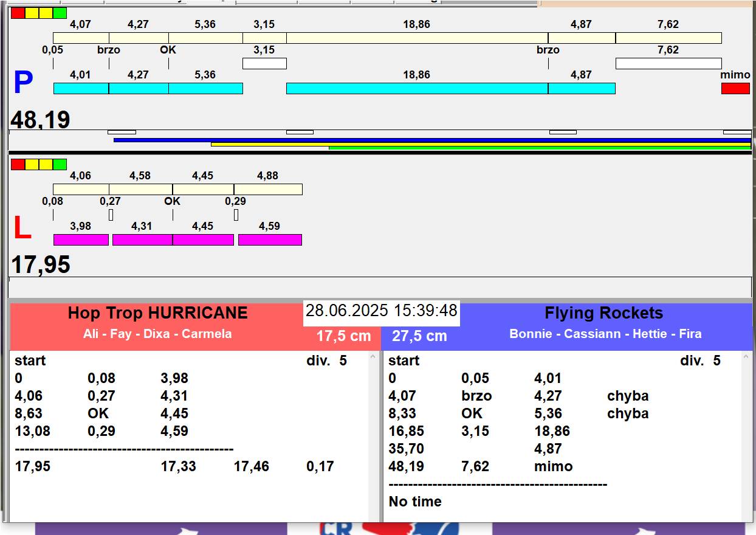756x535 pixels.
Task: Click the red L lane letter
Action: click(x=22, y=229)
